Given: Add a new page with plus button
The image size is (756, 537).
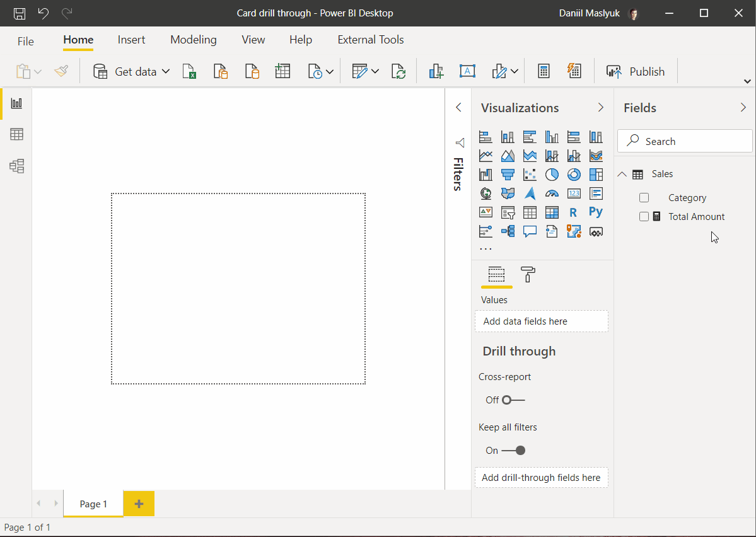Looking at the screenshot, I should click(x=139, y=504).
